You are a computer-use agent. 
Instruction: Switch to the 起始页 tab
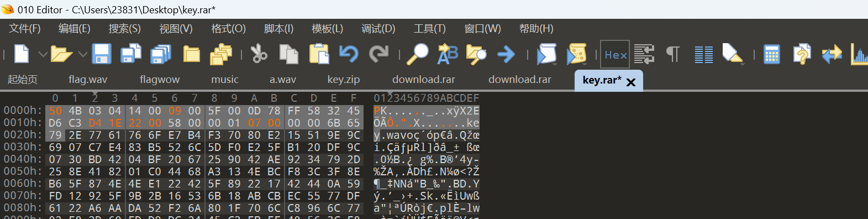23,80
